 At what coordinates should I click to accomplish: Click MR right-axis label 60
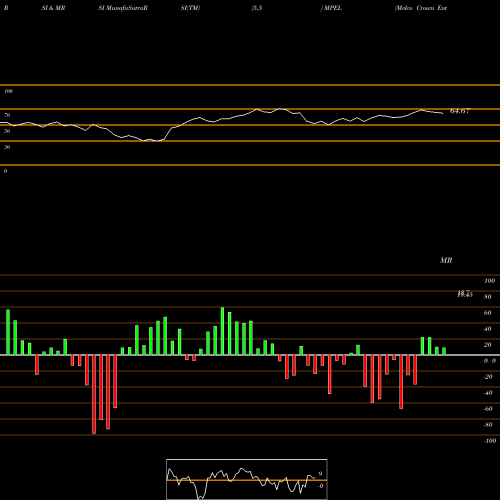point(488,313)
